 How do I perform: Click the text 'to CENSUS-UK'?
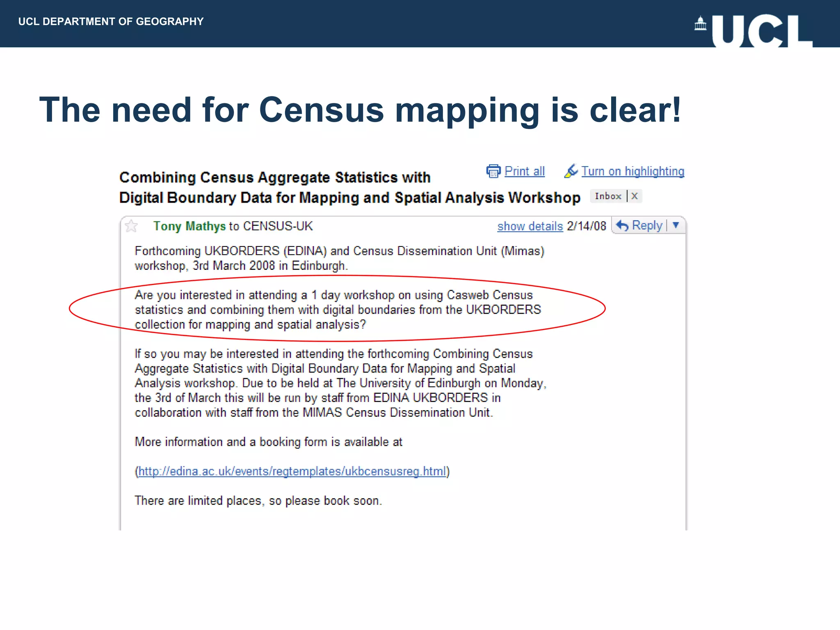point(271,226)
